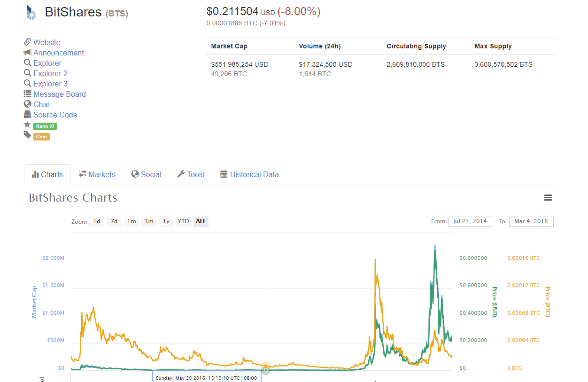Set chart zoom to 1d
Screen dimensions: 588x382
pyautogui.click(x=97, y=221)
